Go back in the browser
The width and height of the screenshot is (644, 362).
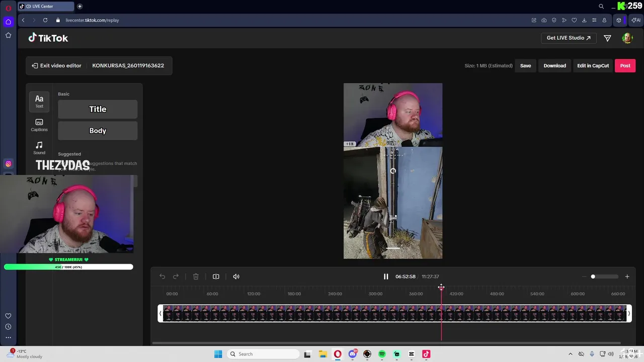point(23,20)
